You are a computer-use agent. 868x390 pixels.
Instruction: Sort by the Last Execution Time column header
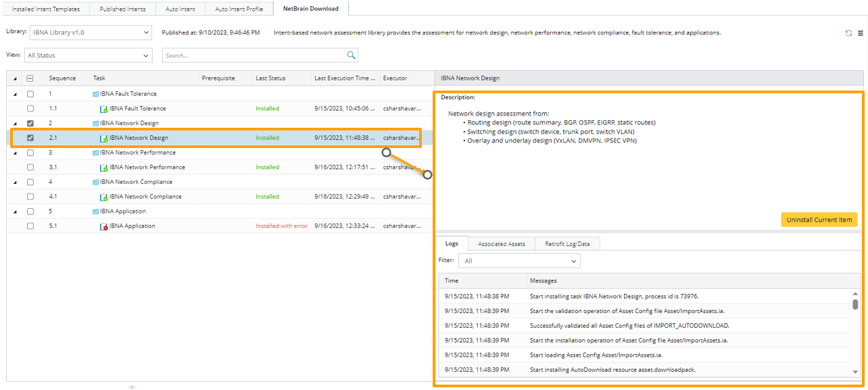[x=345, y=78]
